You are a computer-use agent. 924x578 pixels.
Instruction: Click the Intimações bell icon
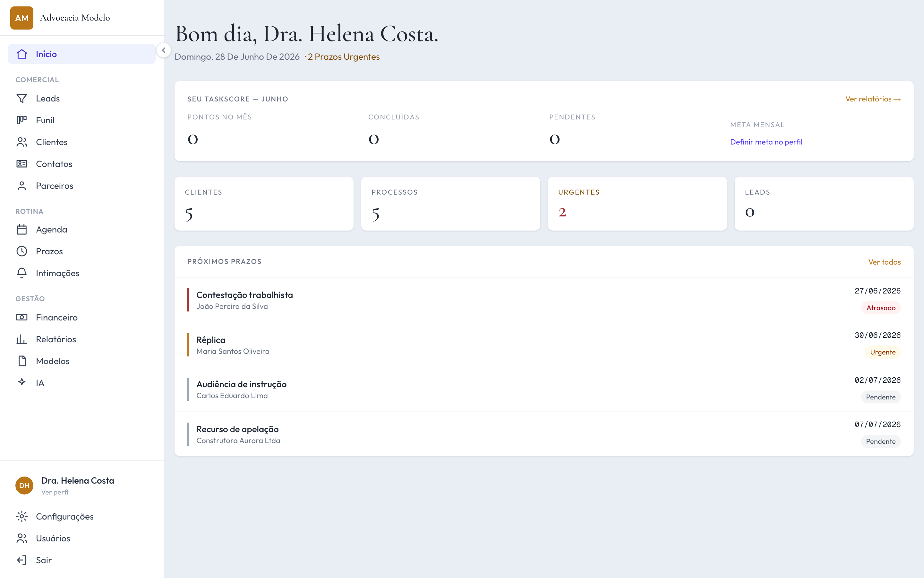click(22, 273)
